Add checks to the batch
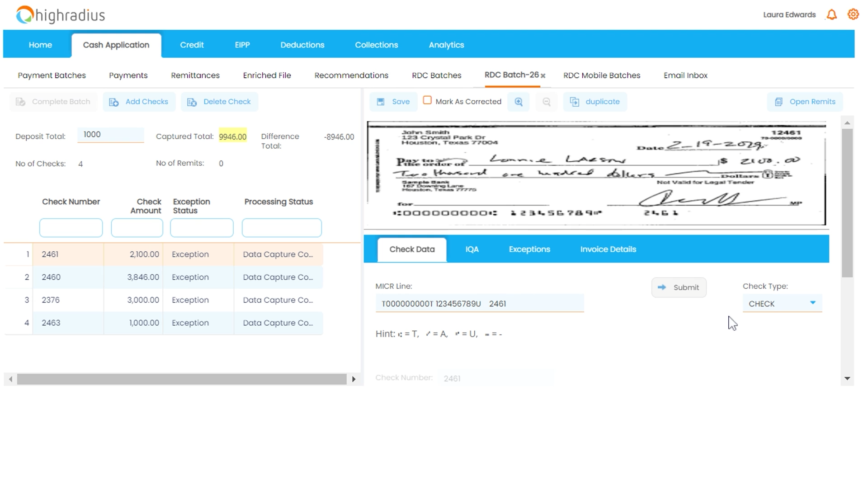The image size is (868, 488). [x=139, y=102]
